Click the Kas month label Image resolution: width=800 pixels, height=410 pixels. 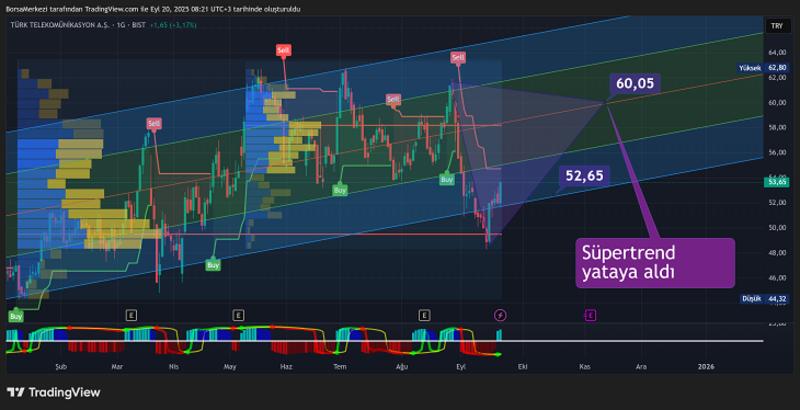[585, 367]
